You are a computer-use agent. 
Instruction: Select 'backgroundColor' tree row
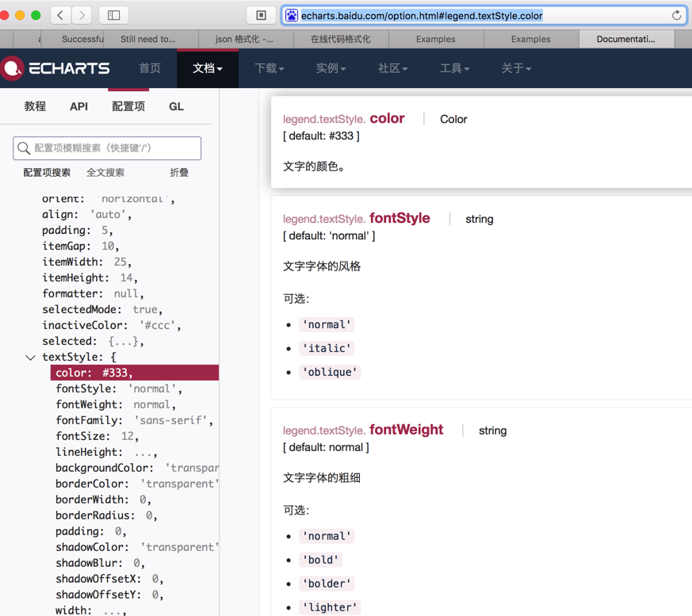coord(137,469)
